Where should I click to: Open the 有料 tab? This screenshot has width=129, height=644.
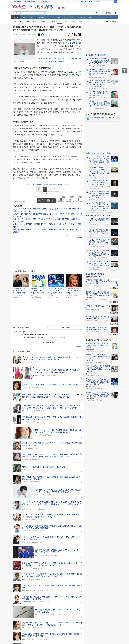(x=91, y=17)
